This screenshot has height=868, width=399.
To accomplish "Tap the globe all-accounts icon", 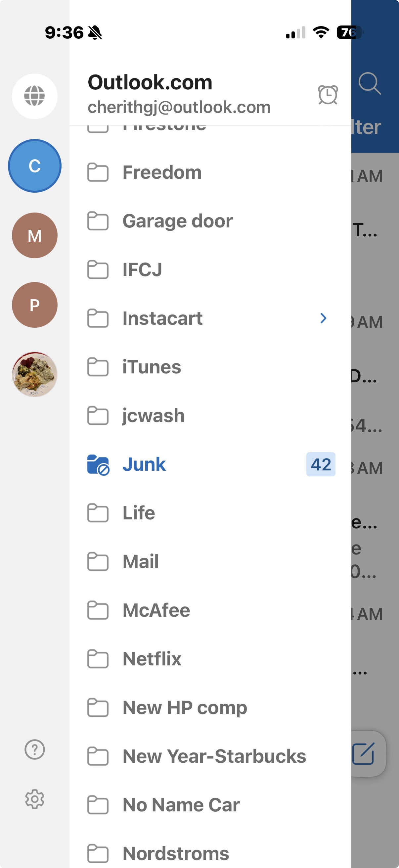I will (x=35, y=96).
